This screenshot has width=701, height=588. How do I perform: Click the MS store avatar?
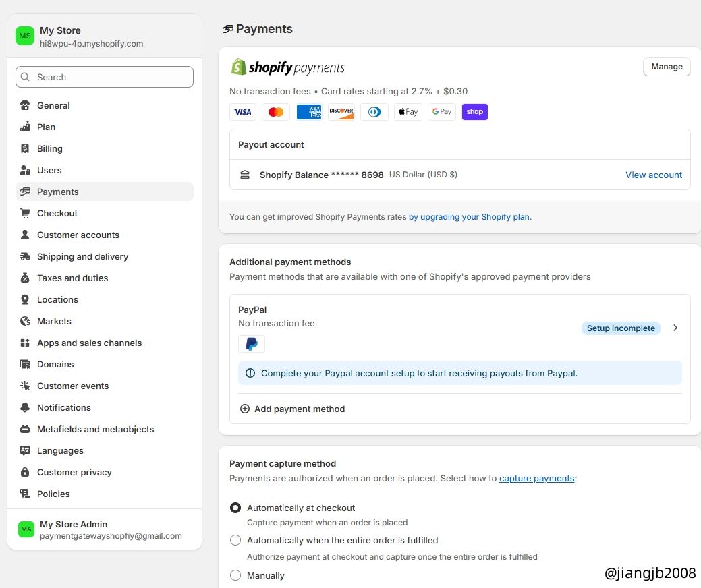coord(25,36)
